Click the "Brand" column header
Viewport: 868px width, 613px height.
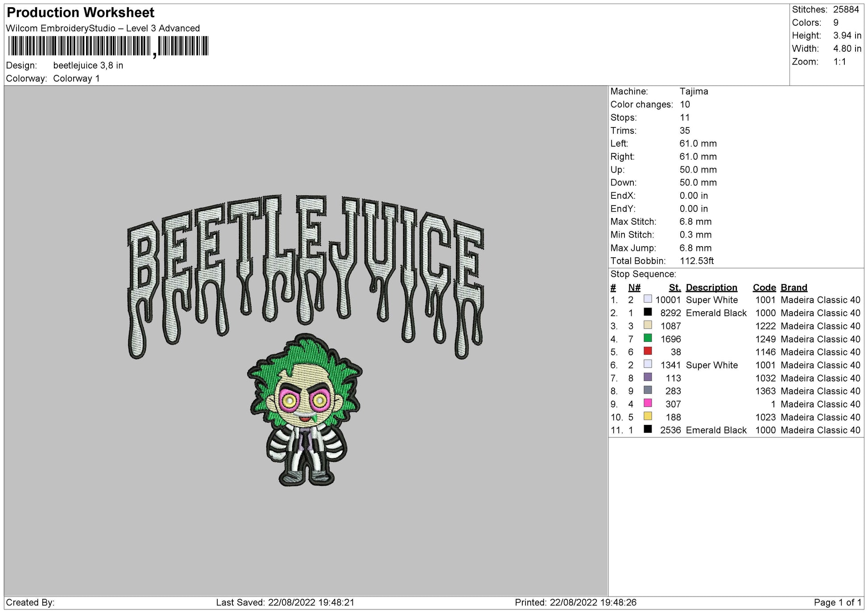[x=794, y=288]
